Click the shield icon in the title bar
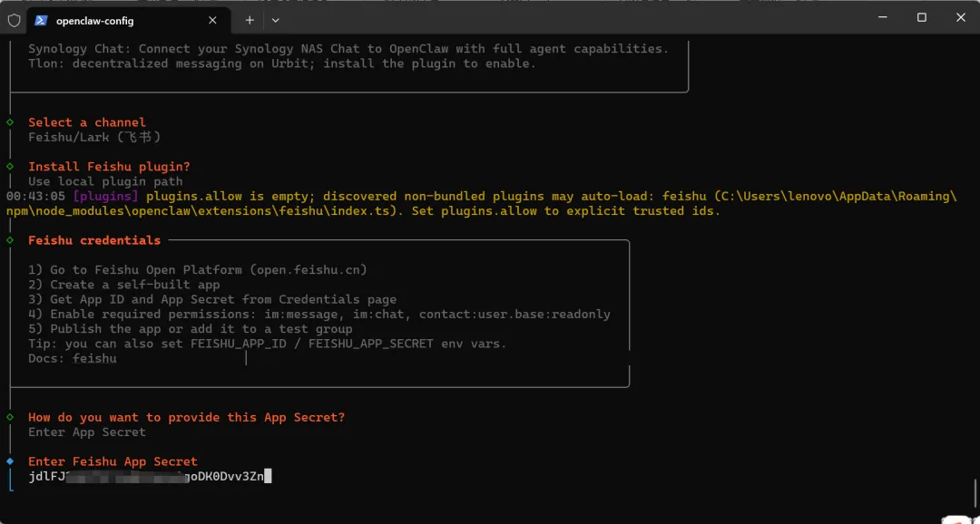980x524 pixels. [x=14, y=19]
